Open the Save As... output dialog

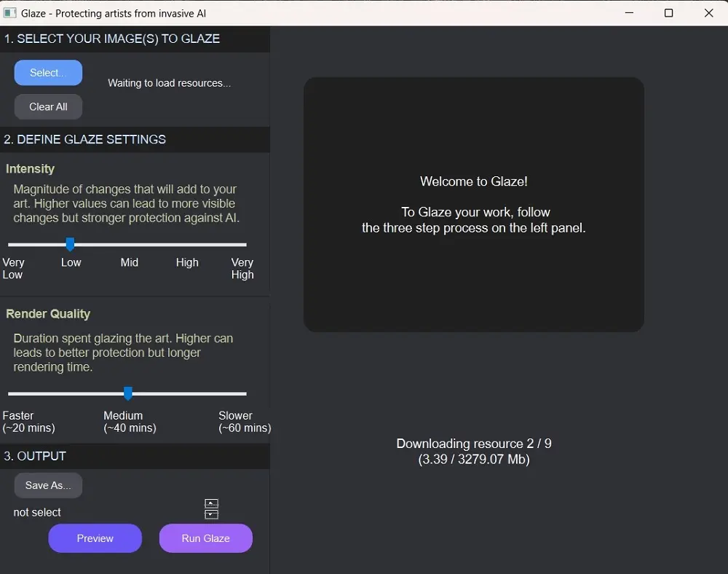[48, 485]
